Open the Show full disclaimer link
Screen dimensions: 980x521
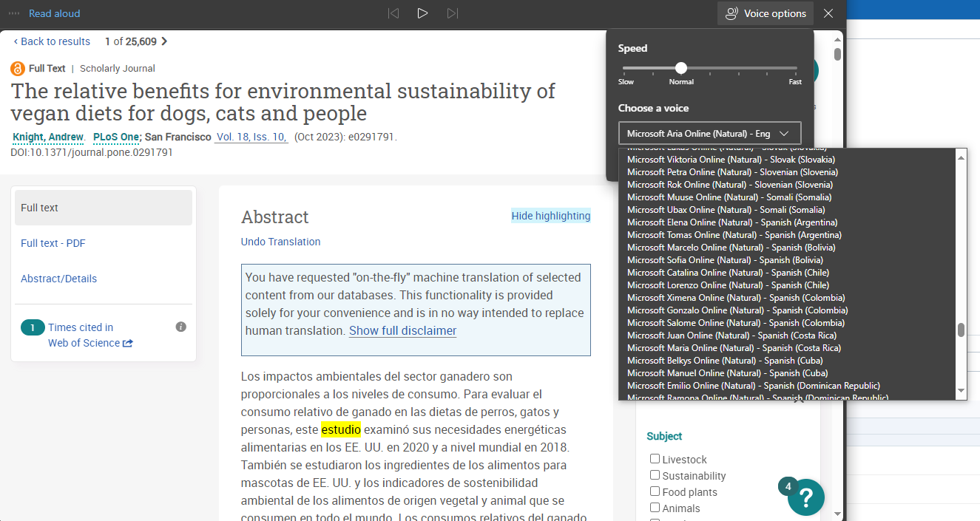click(x=402, y=330)
